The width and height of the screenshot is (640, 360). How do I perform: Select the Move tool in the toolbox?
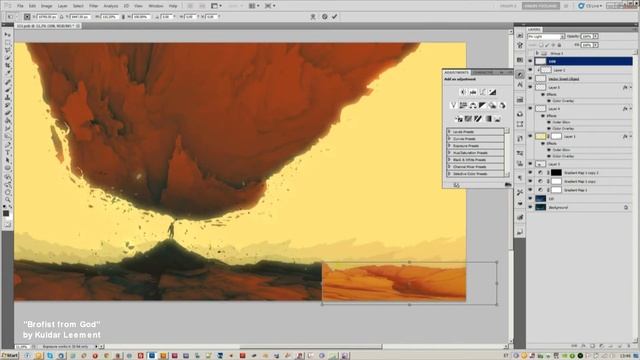[x=7, y=35]
